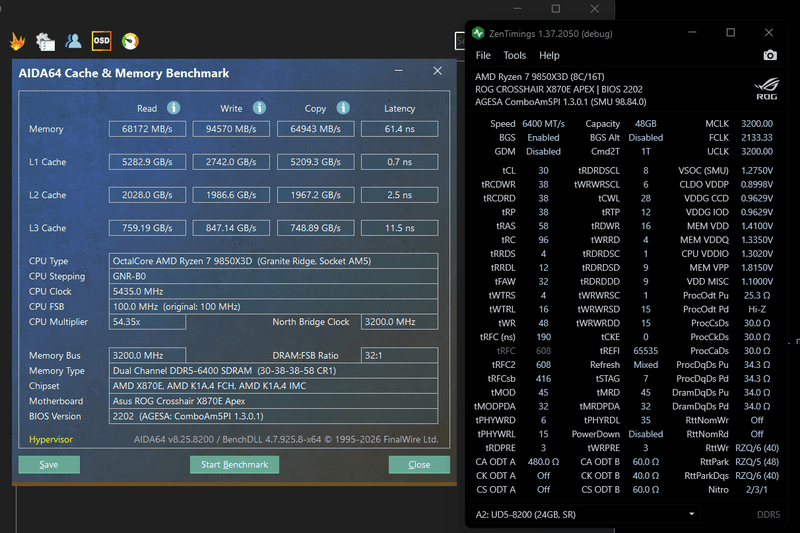Select Memory Copy value 64943 MB/s

(315, 129)
